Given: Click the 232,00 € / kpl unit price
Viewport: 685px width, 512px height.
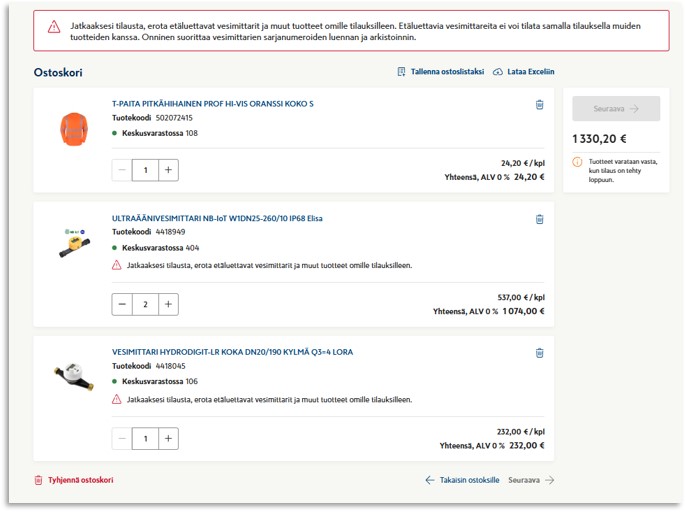Looking at the screenshot, I should pyautogui.click(x=521, y=432).
